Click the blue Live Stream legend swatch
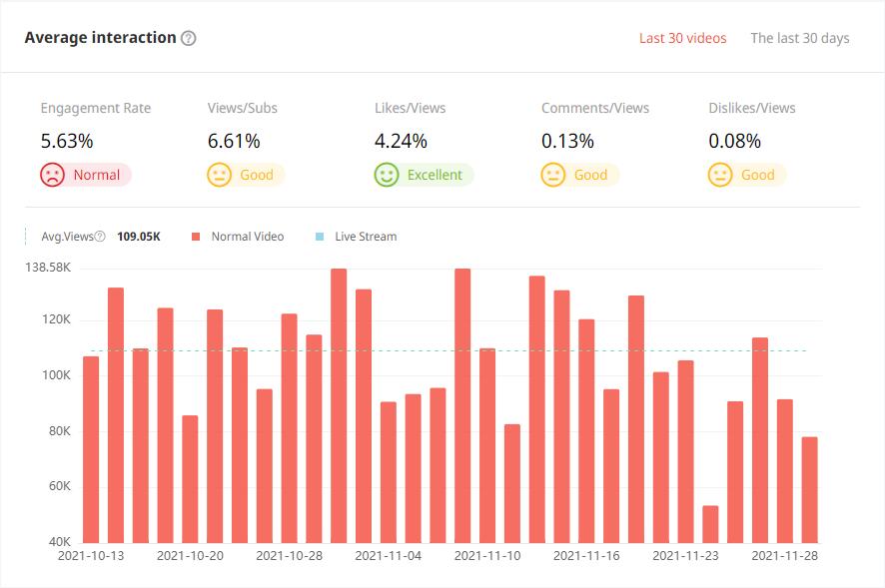Image resolution: width=885 pixels, height=588 pixels. click(320, 237)
